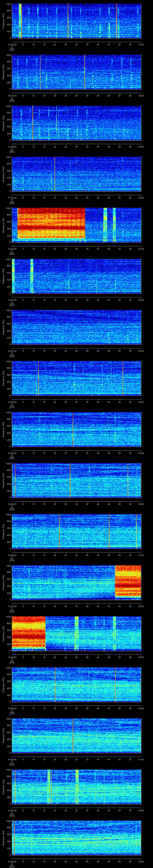This screenshot has height=868, width=153.
Task: Click the 14:17:00 time axis label
Action: click(12, 96)
